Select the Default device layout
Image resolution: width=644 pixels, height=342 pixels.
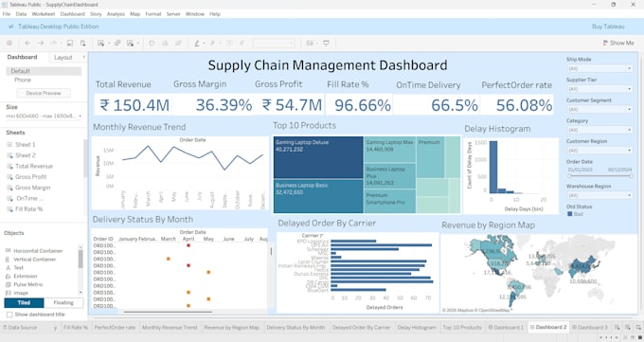pos(44,71)
